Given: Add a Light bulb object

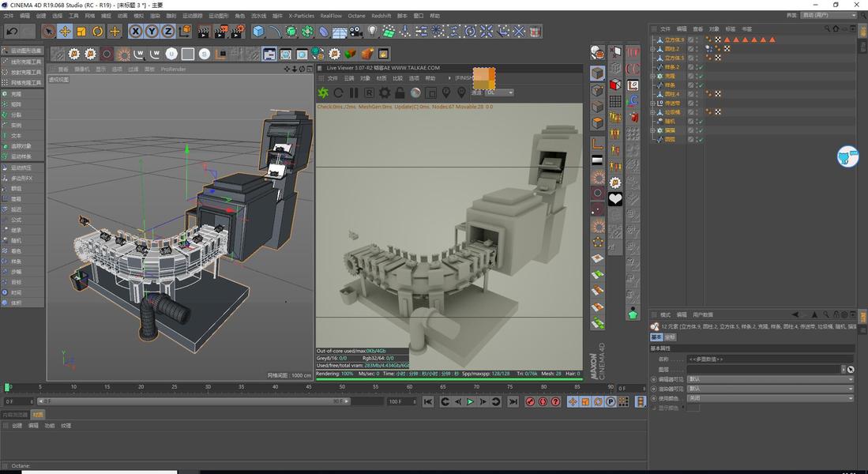Looking at the screenshot, I should tap(373, 32).
